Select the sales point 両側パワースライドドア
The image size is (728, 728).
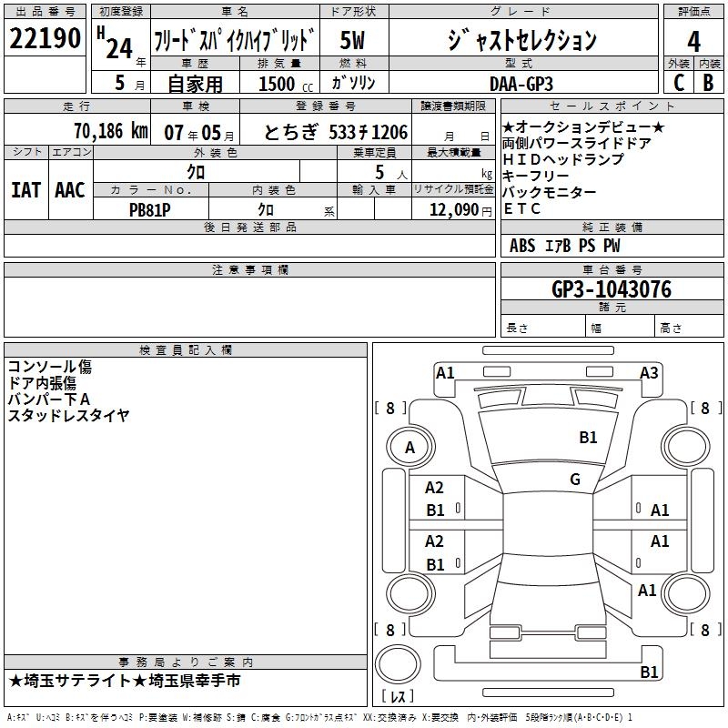(x=577, y=144)
